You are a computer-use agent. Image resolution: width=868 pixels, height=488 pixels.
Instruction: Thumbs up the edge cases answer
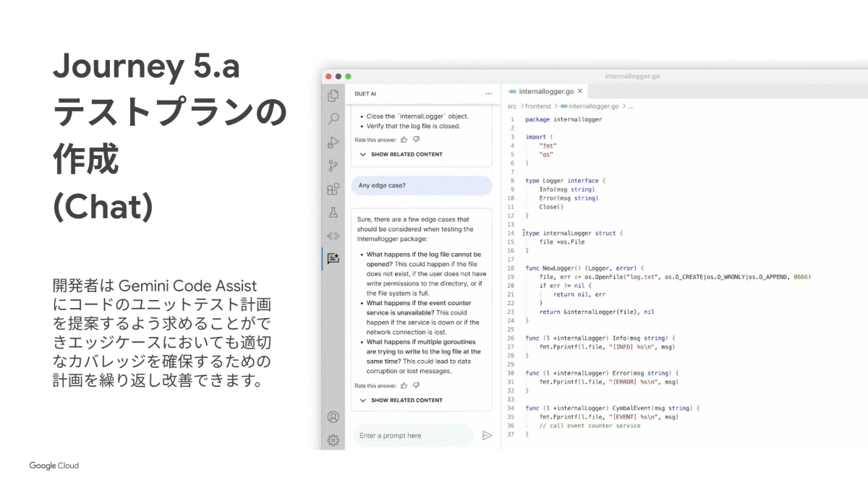(x=404, y=385)
